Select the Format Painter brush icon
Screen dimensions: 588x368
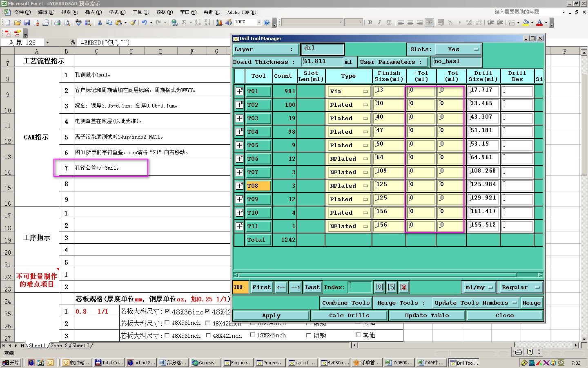133,22
